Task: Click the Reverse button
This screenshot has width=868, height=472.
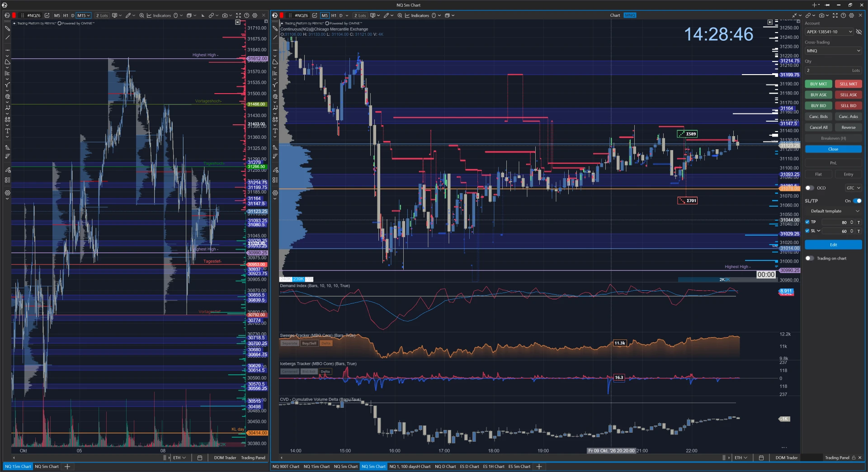Action: [849, 127]
